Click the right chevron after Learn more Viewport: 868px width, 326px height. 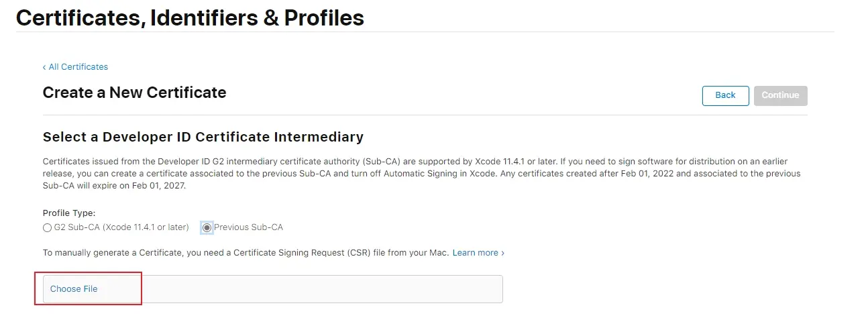[503, 253]
